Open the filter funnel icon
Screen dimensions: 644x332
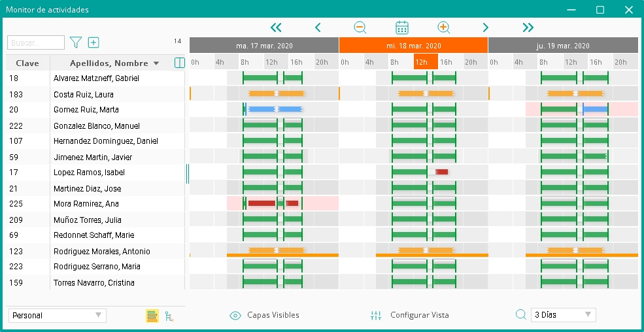click(x=76, y=42)
